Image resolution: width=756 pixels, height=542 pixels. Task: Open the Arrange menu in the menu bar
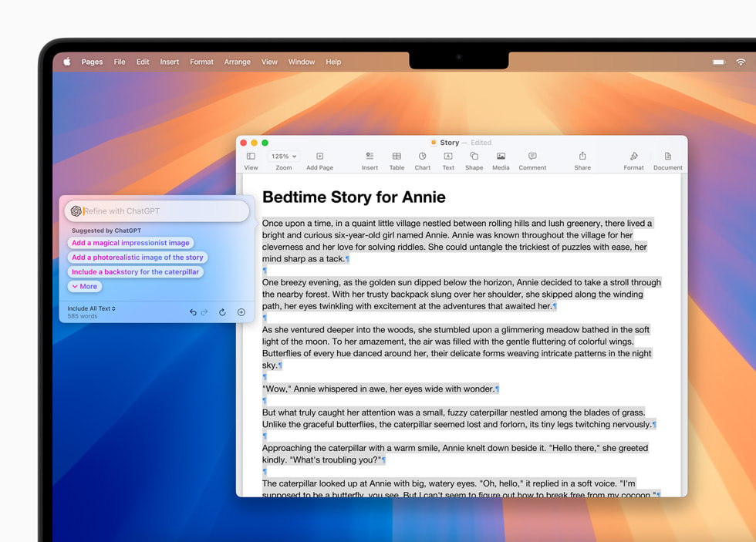[237, 62]
